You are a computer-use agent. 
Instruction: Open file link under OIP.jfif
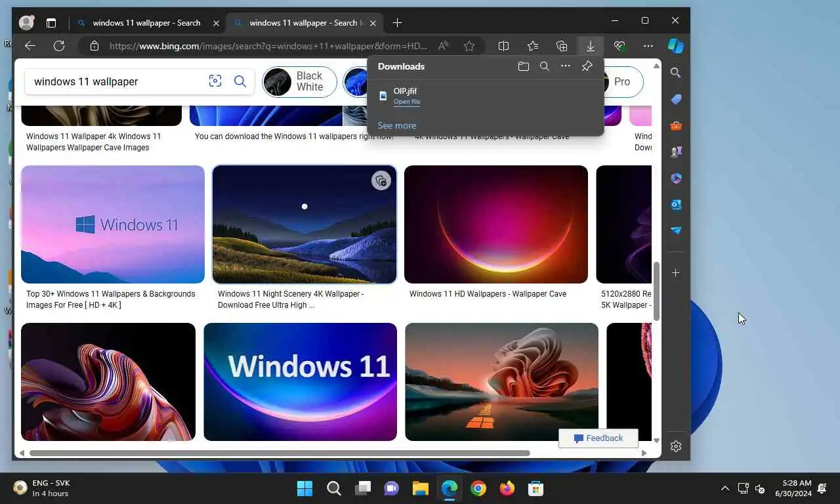pos(407,102)
